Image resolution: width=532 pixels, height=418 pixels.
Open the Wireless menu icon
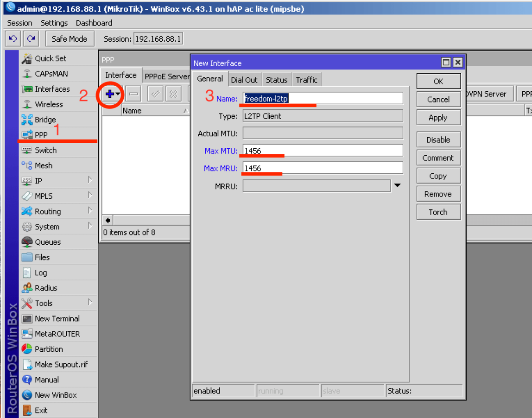coord(27,104)
